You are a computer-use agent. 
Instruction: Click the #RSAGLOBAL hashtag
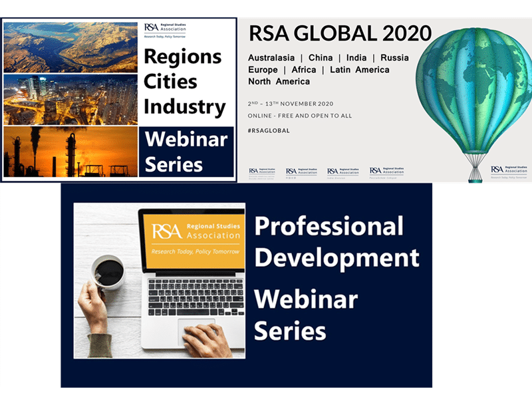(x=269, y=130)
